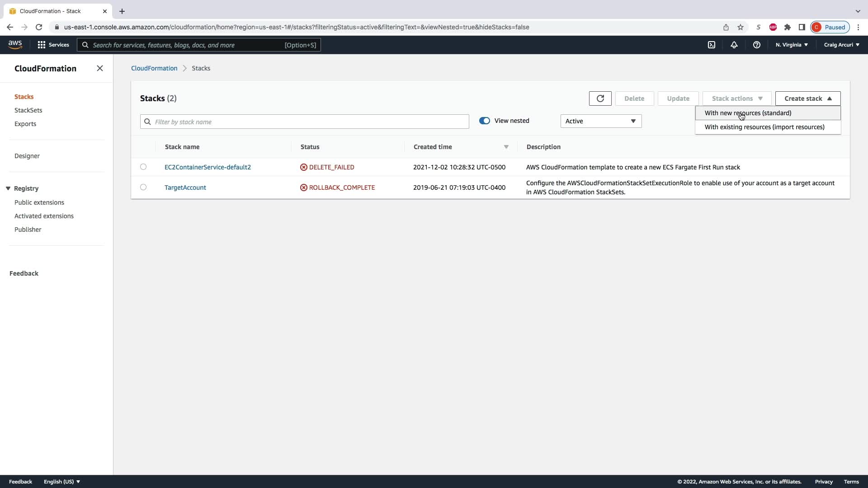This screenshot has height=488, width=868.
Task: Close the CloudFormation side navigation panel
Action: (100, 68)
